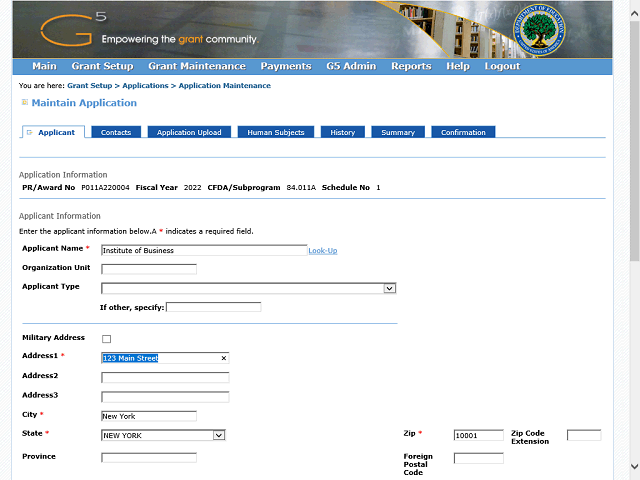
Task: Open the Payments menu
Action: pos(286,66)
